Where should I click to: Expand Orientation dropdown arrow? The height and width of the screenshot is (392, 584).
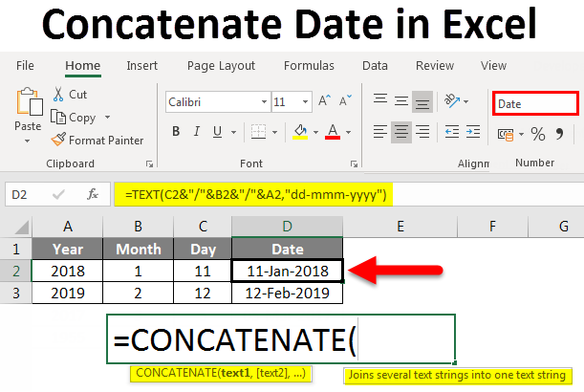point(465,101)
